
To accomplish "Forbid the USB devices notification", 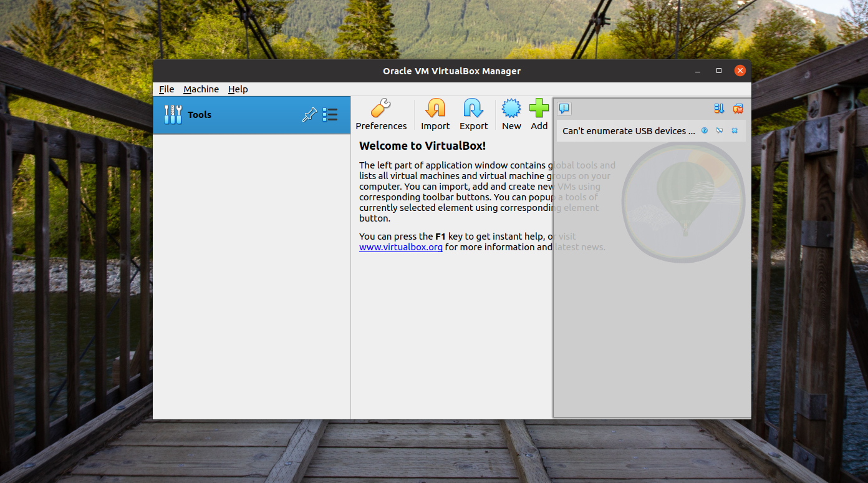I will coord(720,130).
